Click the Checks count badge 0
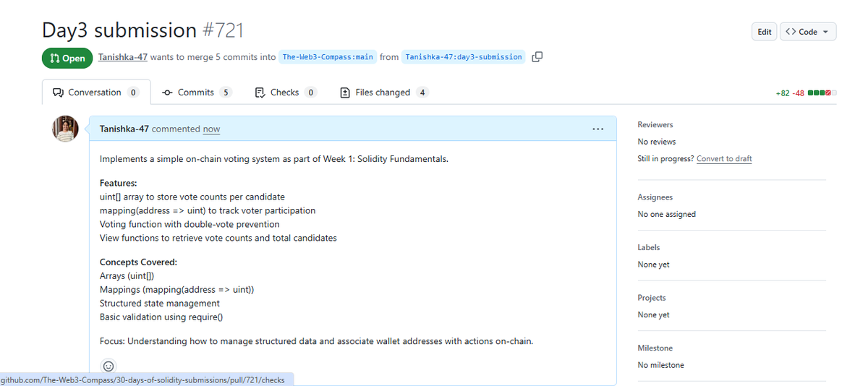Screen dimensions: 868x386 click(310, 93)
